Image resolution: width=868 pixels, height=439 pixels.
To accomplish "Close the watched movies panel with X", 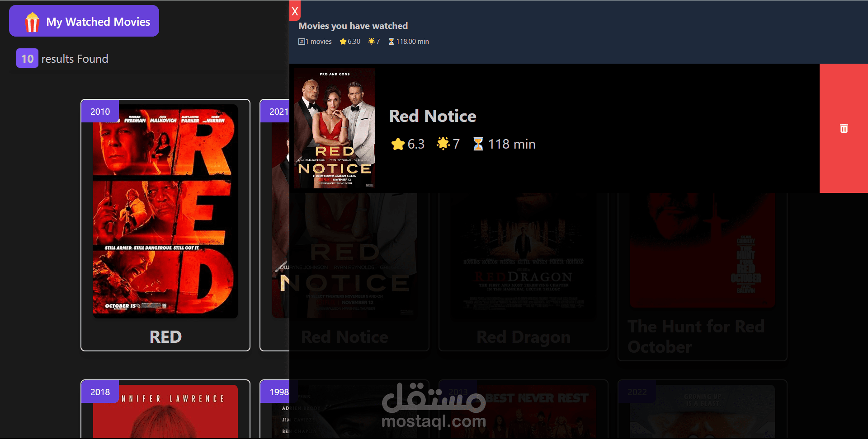I will 295,11.
